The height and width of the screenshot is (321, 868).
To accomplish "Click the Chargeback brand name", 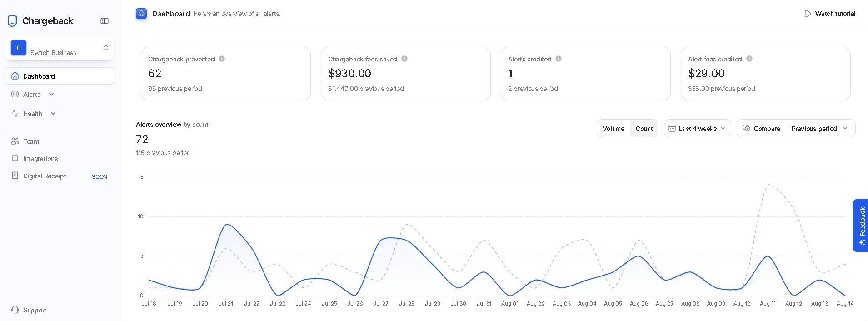I will (x=48, y=21).
